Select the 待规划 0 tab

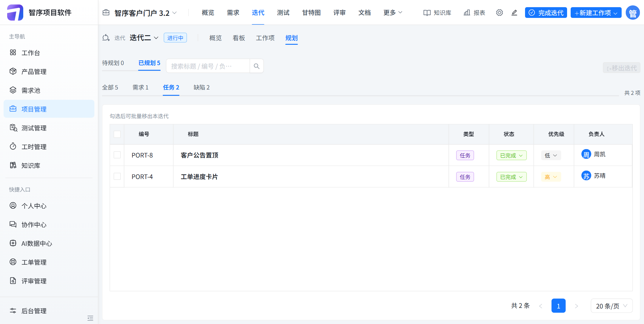click(x=113, y=63)
